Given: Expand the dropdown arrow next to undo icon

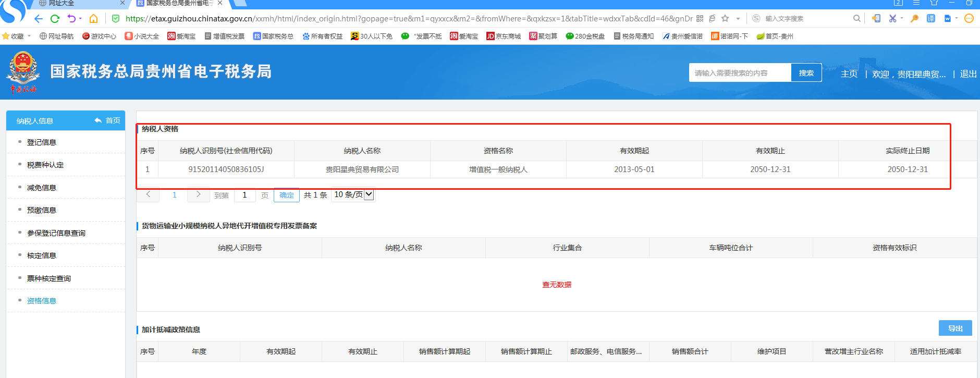Looking at the screenshot, I should pyautogui.click(x=80, y=19).
